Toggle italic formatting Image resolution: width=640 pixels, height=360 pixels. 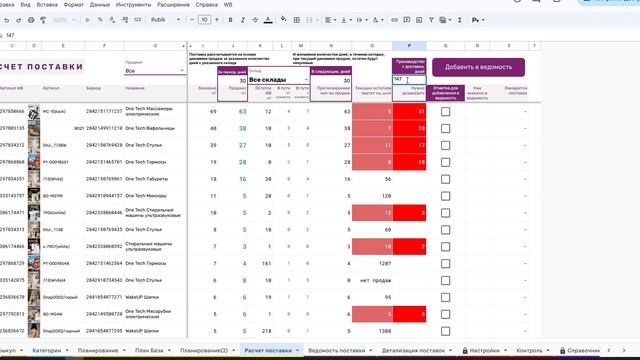[243, 20]
